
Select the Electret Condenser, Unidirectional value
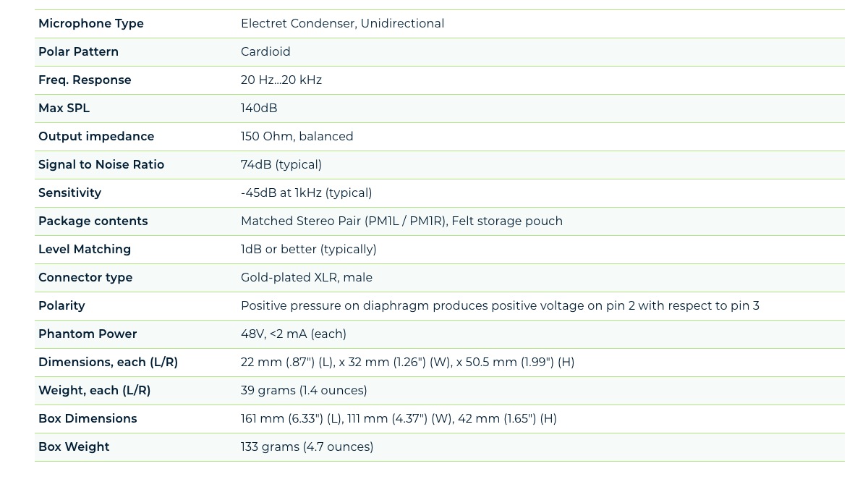click(x=342, y=24)
